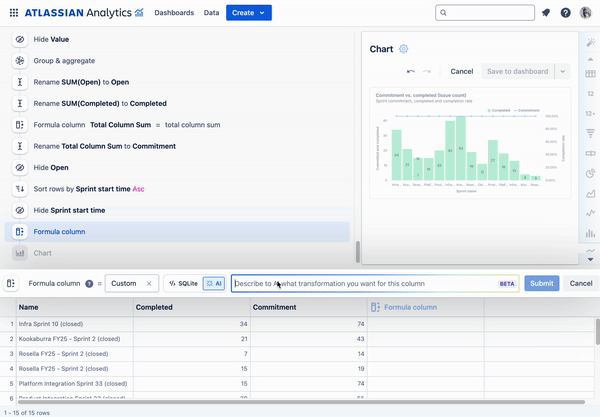
Task: Click the Rename SUM(Open) step icon
Action: tap(20, 82)
